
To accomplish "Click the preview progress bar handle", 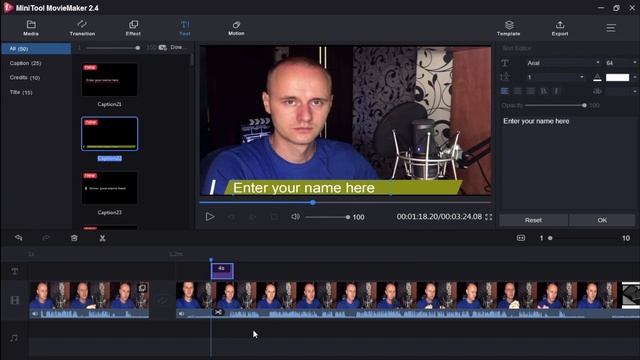I will (x=313, y=202).
